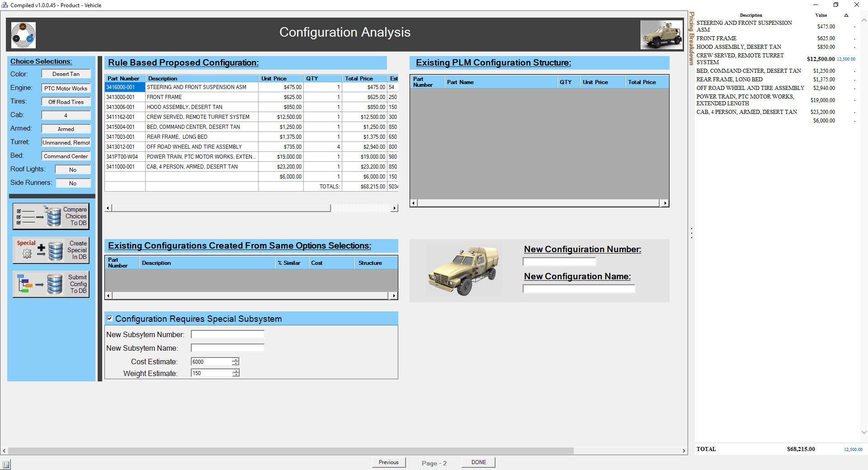
Task: Click Create Special In DB button
Action: pyautogui.click(x=51, y=250)
